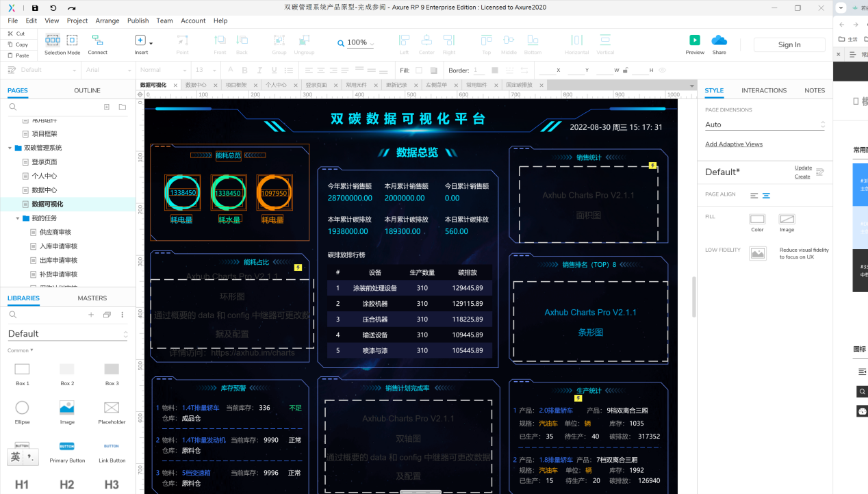Select the Connect tool
Viewport: 868px width, 494px height.
(x=97, y=40)
